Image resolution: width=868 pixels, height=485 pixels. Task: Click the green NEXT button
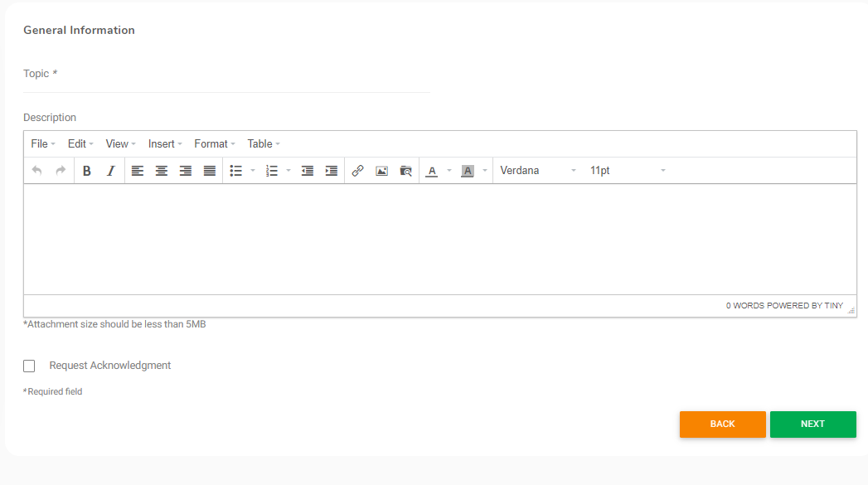(x=812, y=424)
